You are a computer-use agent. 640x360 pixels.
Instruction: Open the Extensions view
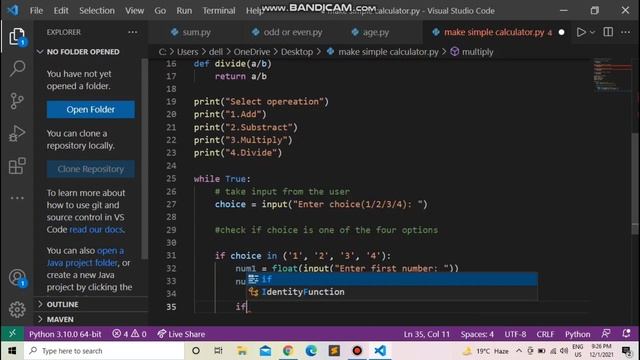point(17,166)
